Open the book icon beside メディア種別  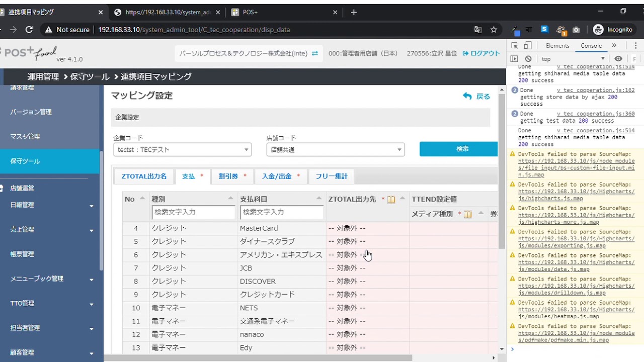pyautogui.click(x=467, y=214)
